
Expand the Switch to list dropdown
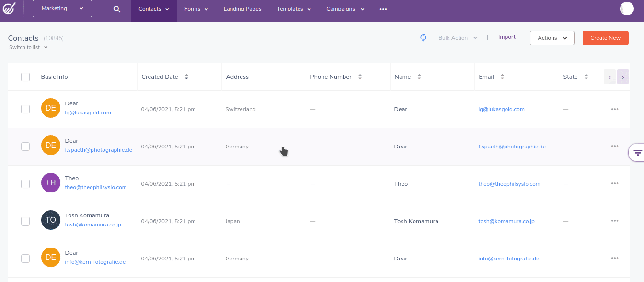pyautogui.click(x=29, y=47)
